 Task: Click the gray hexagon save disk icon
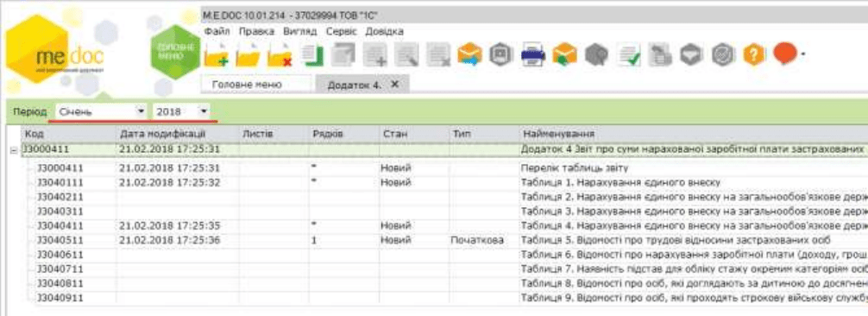click(500, 55)
